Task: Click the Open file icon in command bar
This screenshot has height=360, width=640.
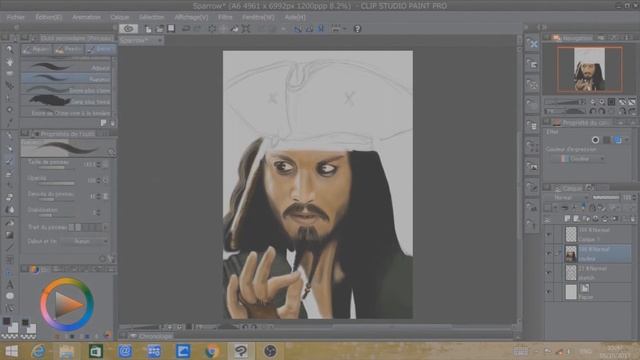Action: tap(160, 29)
